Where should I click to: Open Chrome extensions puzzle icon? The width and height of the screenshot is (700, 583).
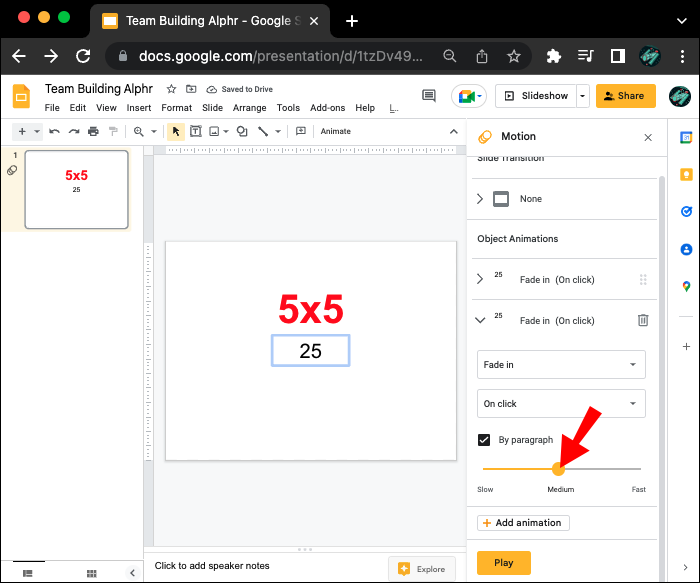coord(554,56)
